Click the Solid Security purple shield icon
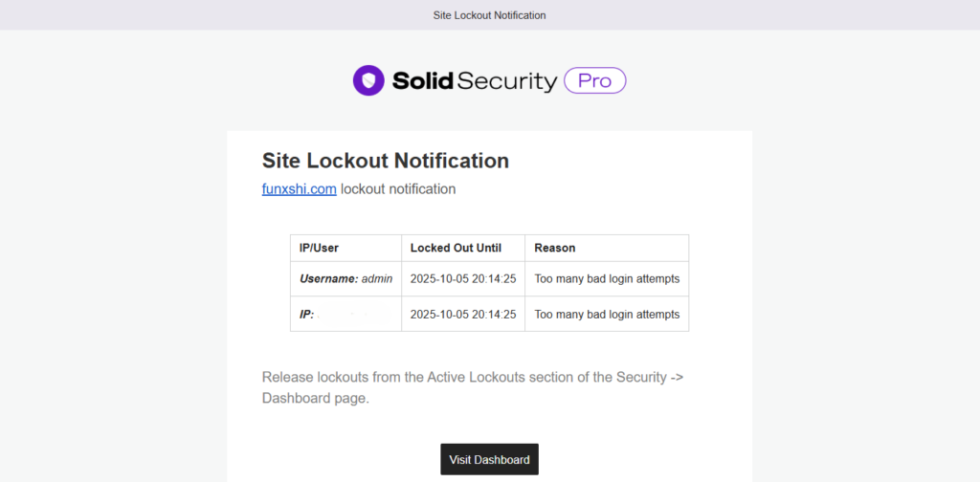Viewport: 980px width, 482px height. pos(368,80)
